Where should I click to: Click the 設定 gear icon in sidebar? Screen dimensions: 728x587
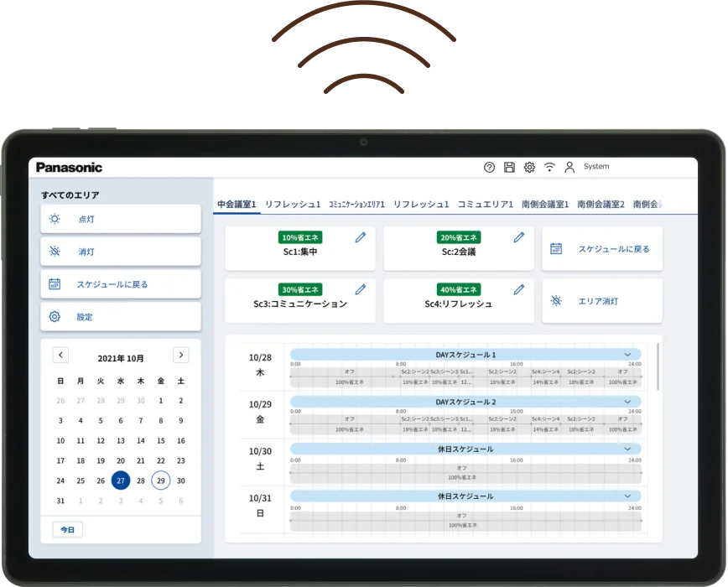tap(55, 316)
